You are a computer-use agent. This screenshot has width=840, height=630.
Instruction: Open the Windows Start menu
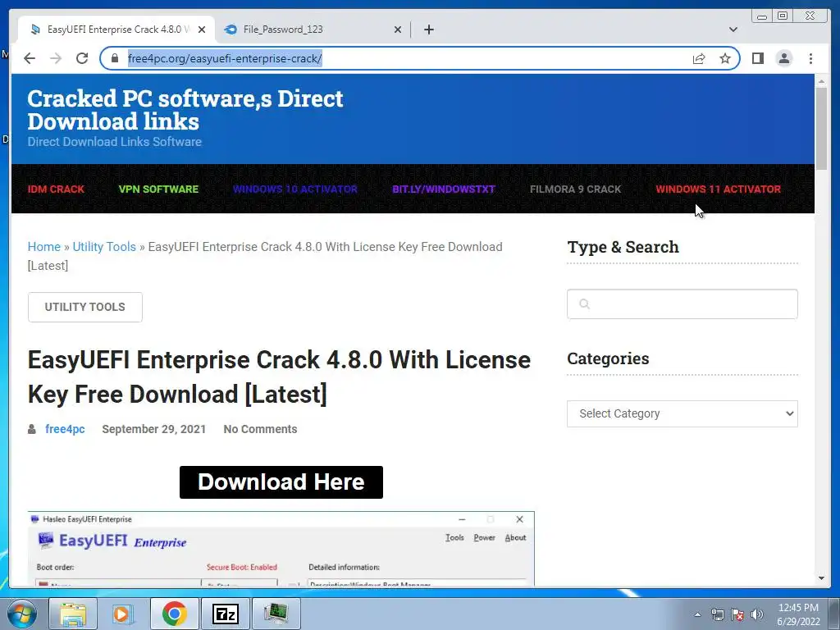pos(21,614)
